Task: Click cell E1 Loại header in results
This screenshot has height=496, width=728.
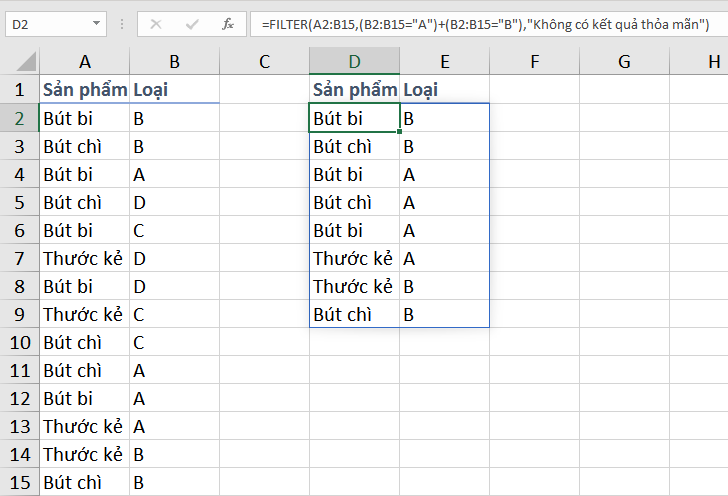Action: [x=444, y=90]
